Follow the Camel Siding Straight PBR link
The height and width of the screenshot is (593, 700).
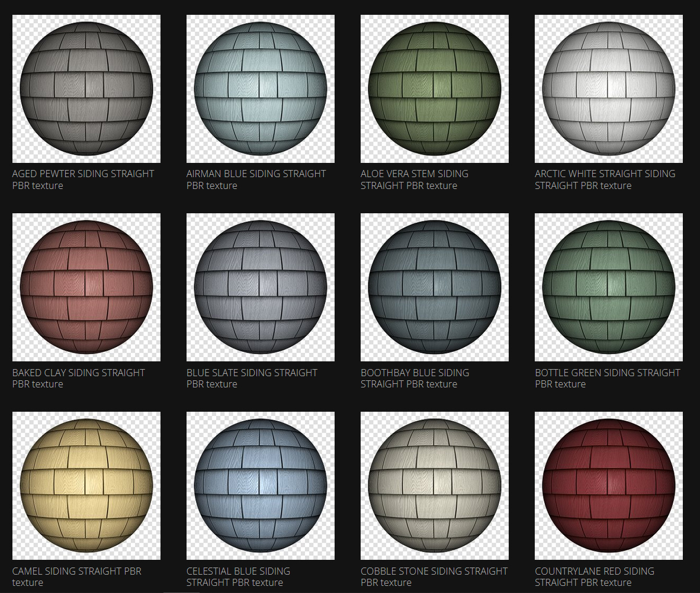76,576
